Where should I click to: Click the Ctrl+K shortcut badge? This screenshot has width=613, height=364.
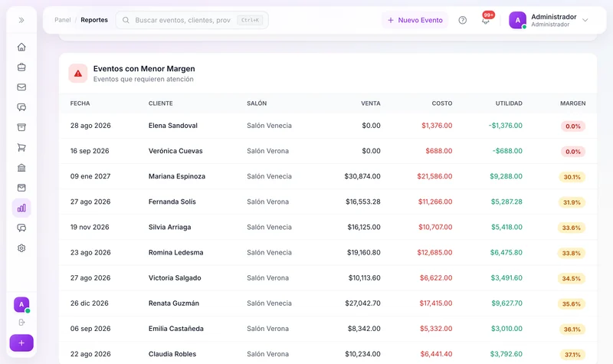[250, 20]
